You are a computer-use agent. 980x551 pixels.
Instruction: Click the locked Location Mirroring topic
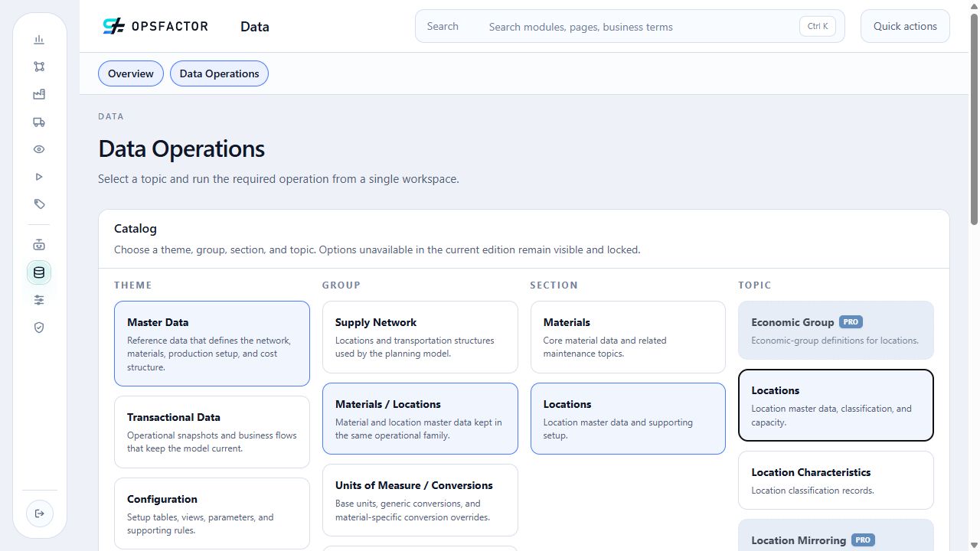(x=836, y=535)
